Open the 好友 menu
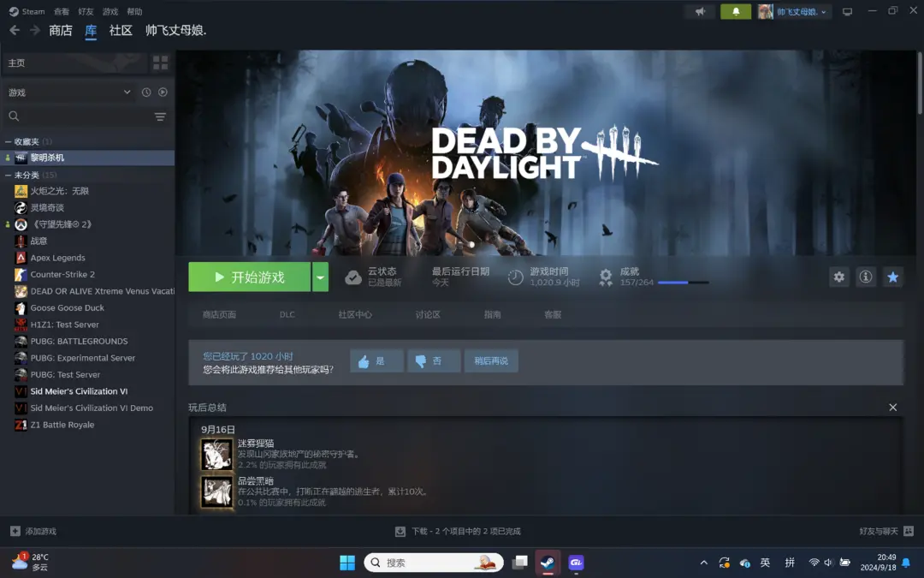Viewport: 924px width, 578px height. tap(86, 11)
